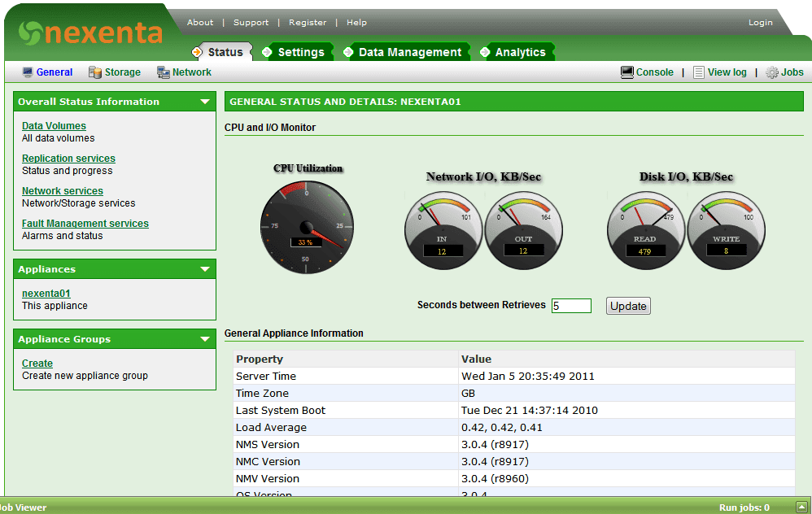Click the Nexenta logo
This screenshot has height=514, width=812.
tap(90, 33)
